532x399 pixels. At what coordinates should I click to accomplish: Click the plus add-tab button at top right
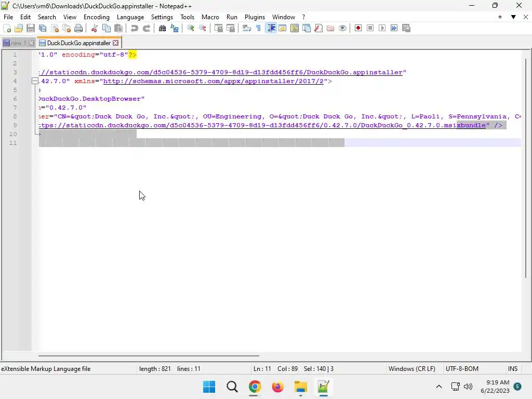click(x=500, y=17)
